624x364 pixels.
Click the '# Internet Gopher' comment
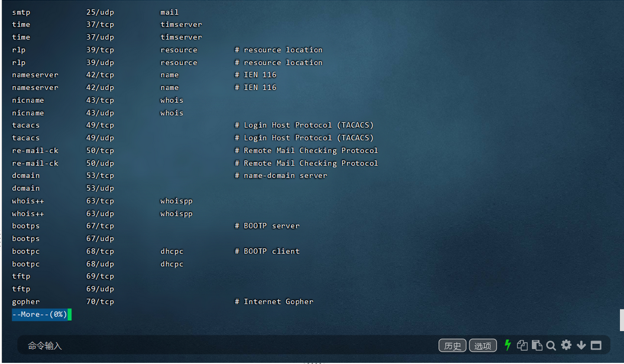click(274, 301)
